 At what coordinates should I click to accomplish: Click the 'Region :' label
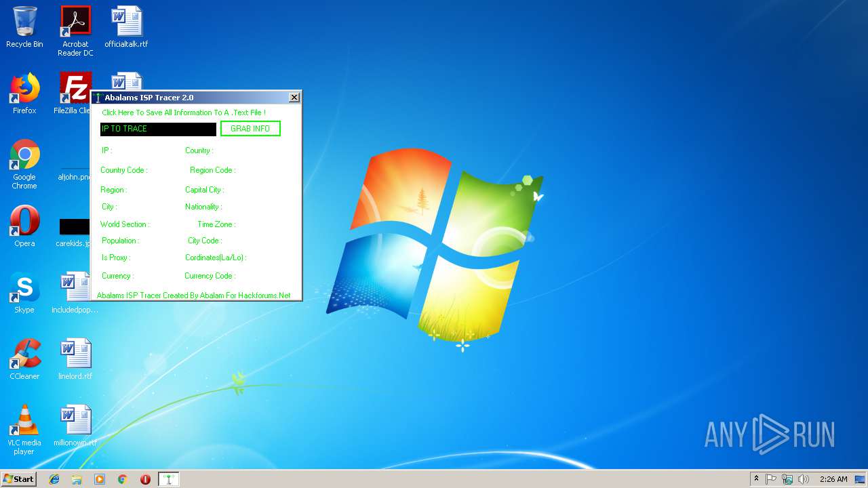click(113, 190)
